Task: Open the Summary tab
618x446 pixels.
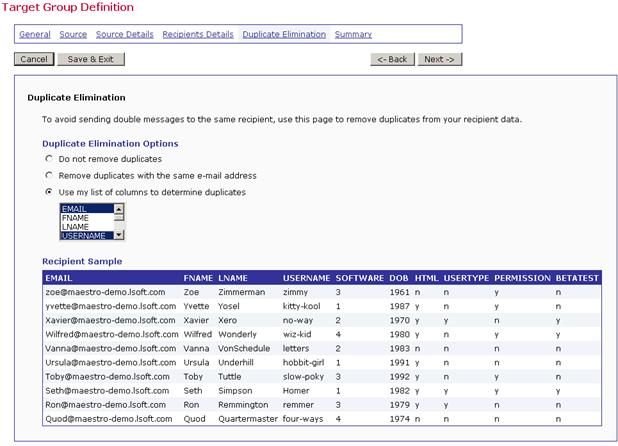Action: pos(353,34)
